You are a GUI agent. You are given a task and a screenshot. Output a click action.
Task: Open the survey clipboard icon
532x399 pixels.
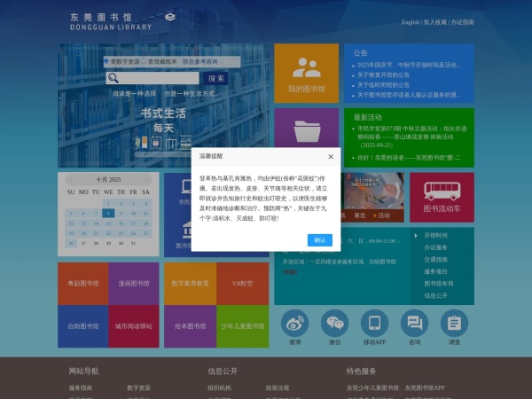(454, 323)
